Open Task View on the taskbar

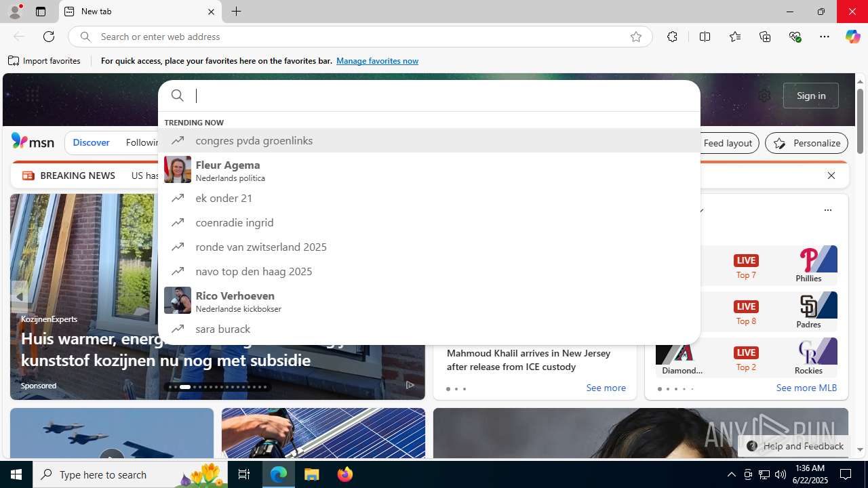244,474
